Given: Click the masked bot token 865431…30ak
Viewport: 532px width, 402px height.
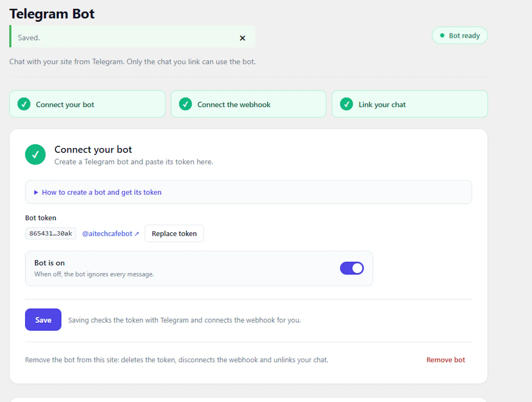Looking at the screenshot, I should [x=51, y=233].
